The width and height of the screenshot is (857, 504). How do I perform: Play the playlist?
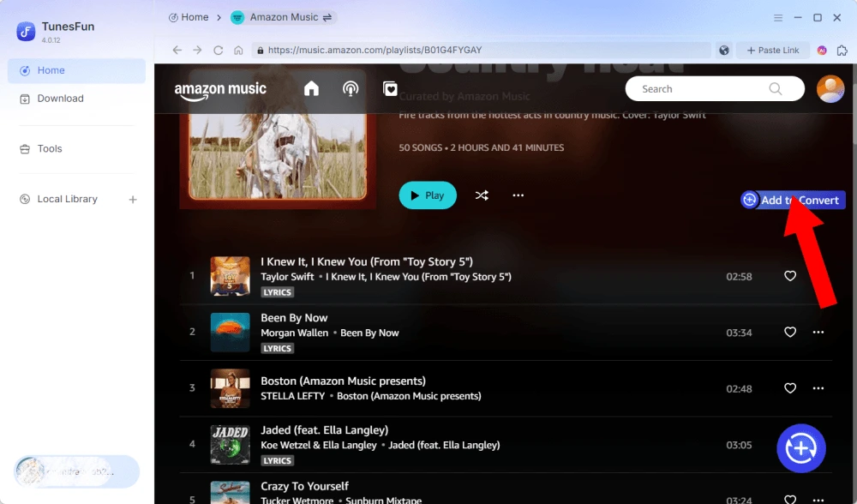[428, 195]
